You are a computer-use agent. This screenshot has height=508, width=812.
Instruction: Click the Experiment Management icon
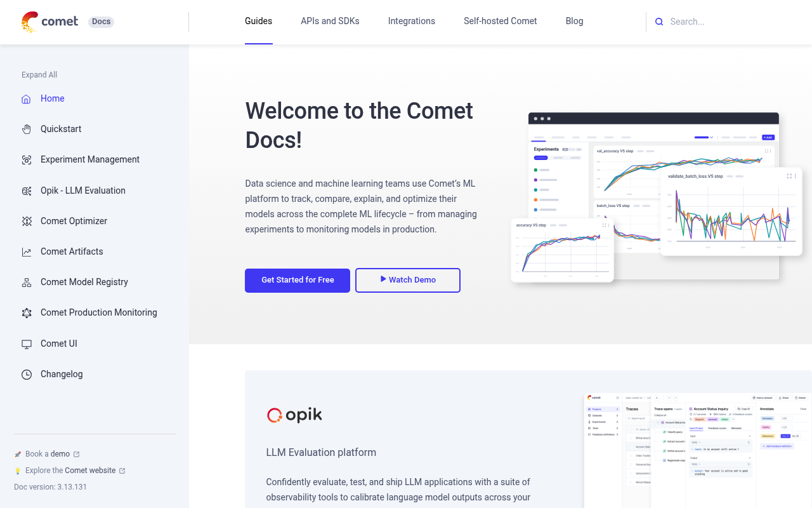26,160
